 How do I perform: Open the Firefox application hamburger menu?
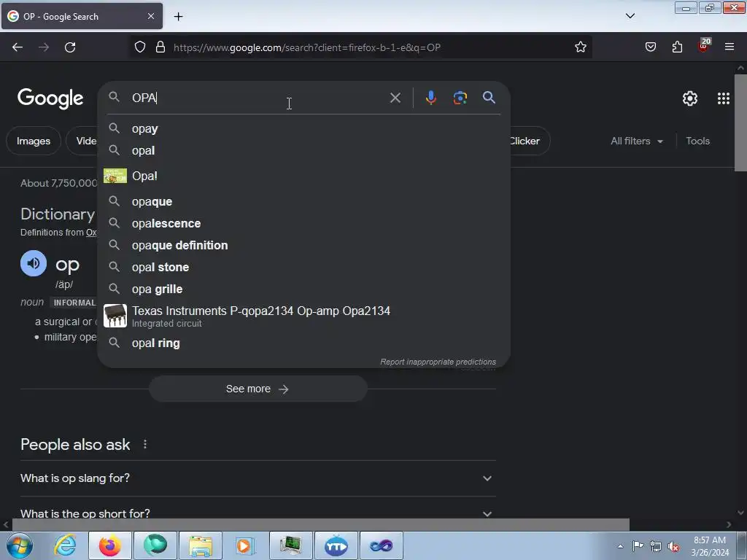point(729,47)
